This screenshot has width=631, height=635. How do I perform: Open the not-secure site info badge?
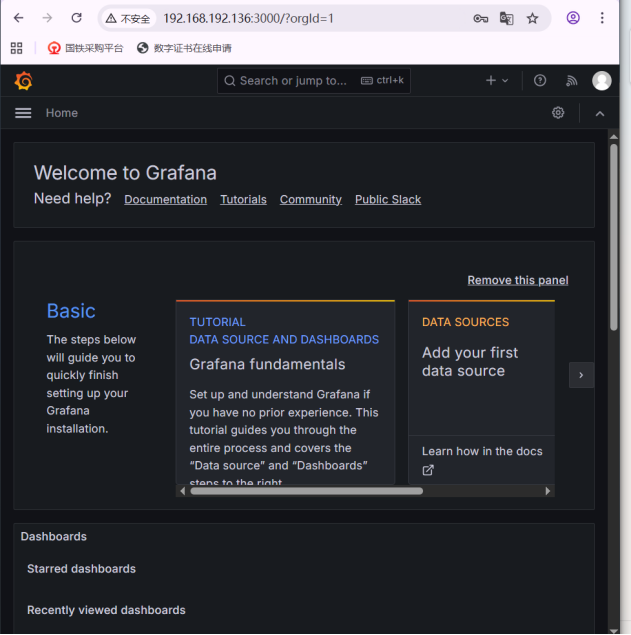click(128, 19)
